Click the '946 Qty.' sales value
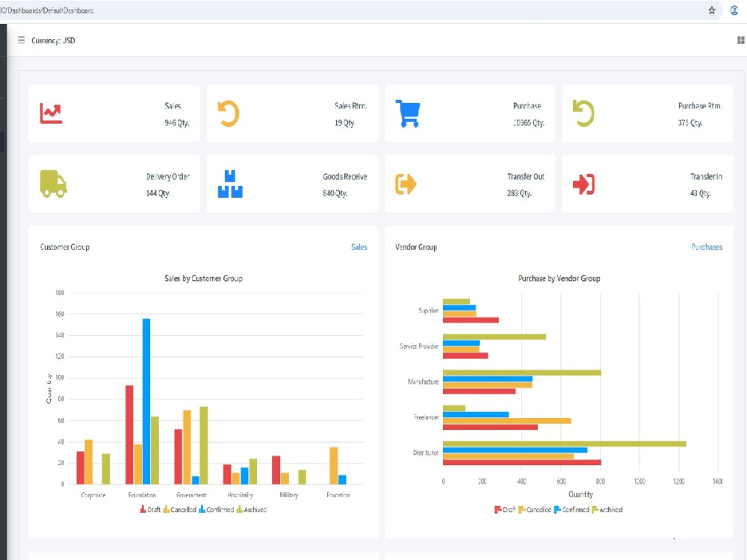This screenshot has width=747, height=560. pyautogui.click(x=177, y=122)
